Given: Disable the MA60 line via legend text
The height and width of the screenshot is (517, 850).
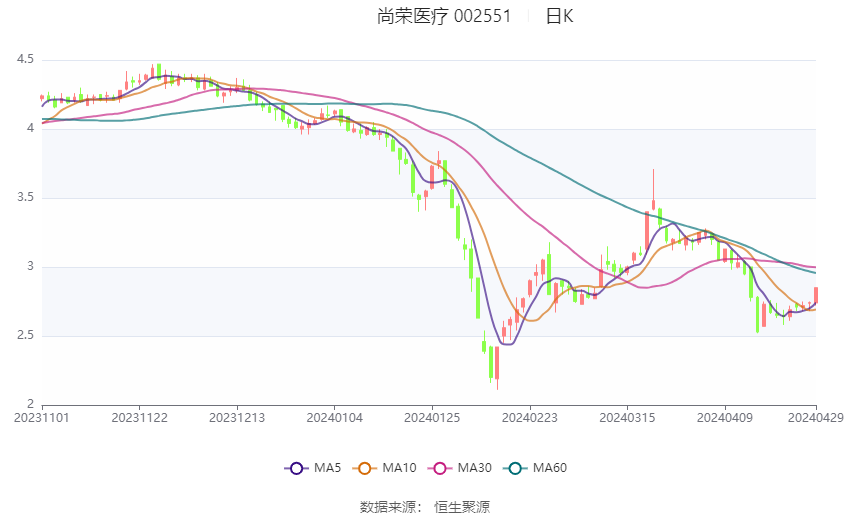Looking at the screenshot, I should [x=549, y=467].
